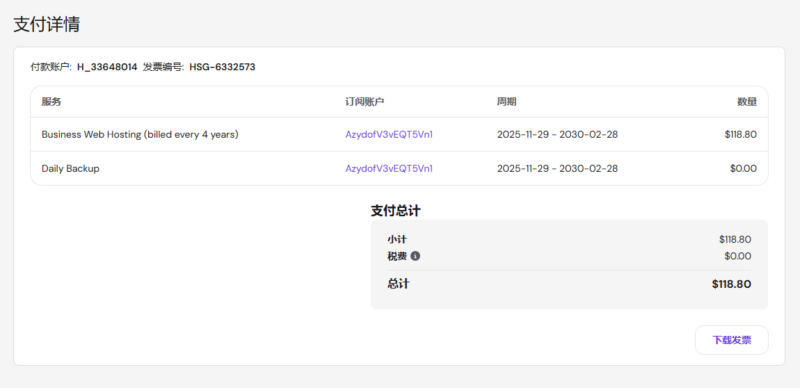The height and width of the screenshot is (388, 800).
Task: Click the 服务 column header
Action: tap(51, 102)
